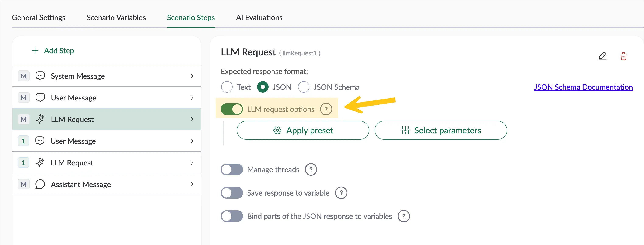
Task: Click the Apply preset button
Action: 303,130
